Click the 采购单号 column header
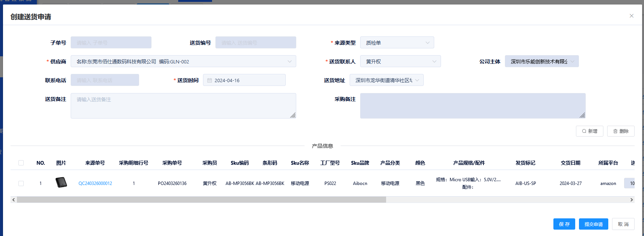 (172, 163)
